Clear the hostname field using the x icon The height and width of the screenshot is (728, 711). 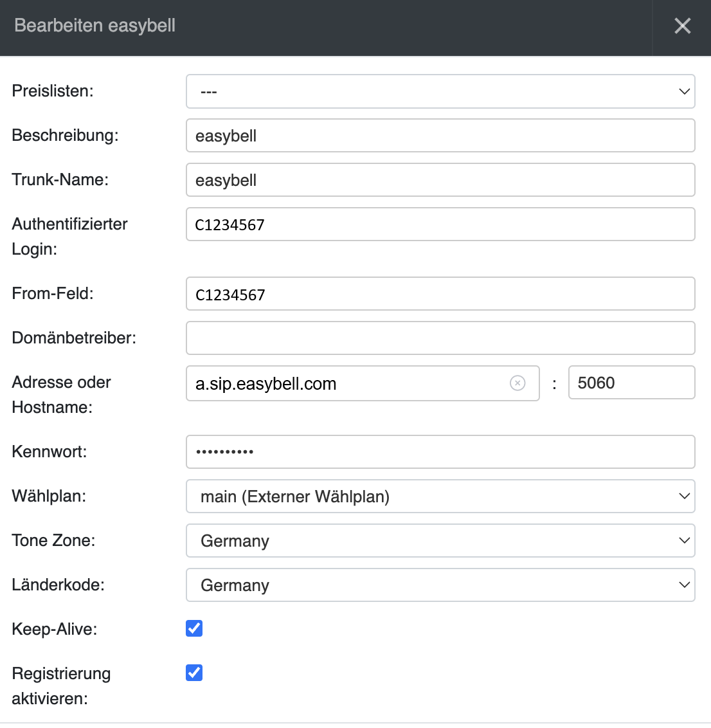coord(517,383)
